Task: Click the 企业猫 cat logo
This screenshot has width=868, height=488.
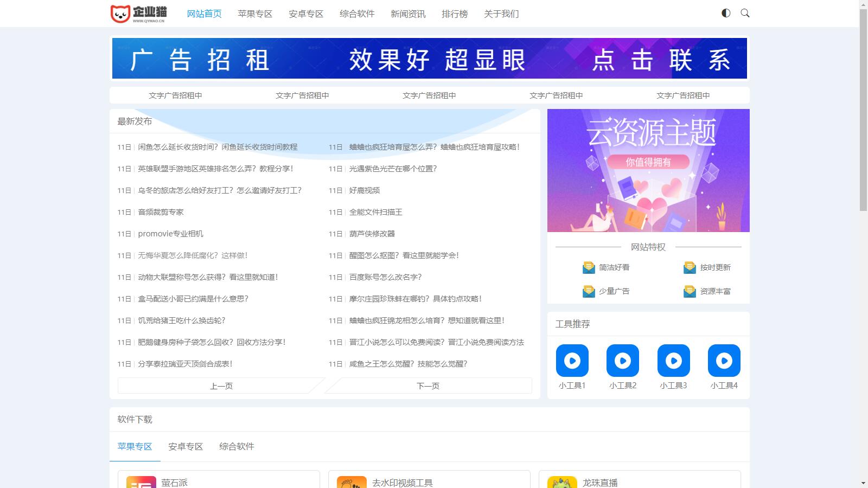Action: (x=139, y=14)
